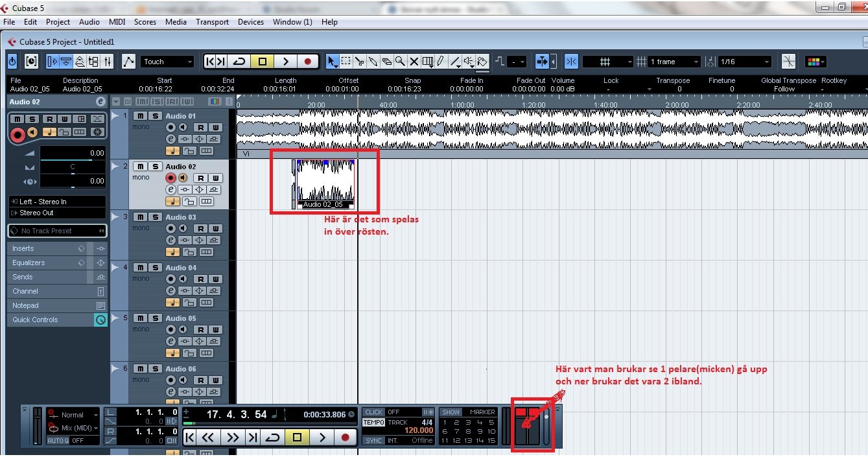Open the Devices menu
This screenshot has width=868, height=457.
click(251, 21)
